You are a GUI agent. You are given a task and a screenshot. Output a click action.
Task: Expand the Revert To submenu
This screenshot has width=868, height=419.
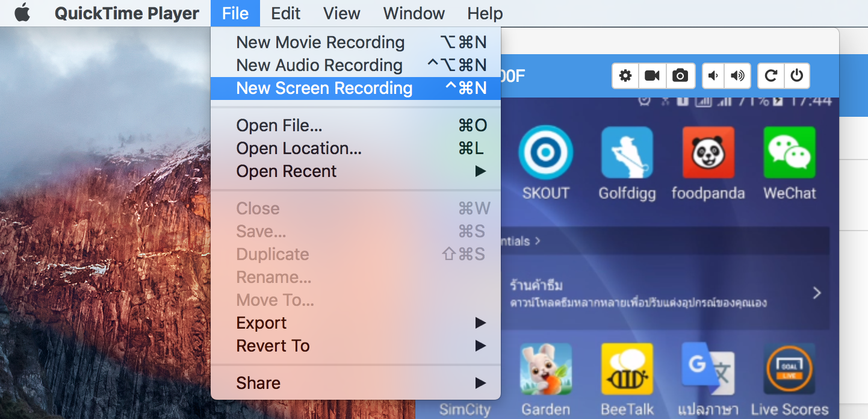pos(356,346)
